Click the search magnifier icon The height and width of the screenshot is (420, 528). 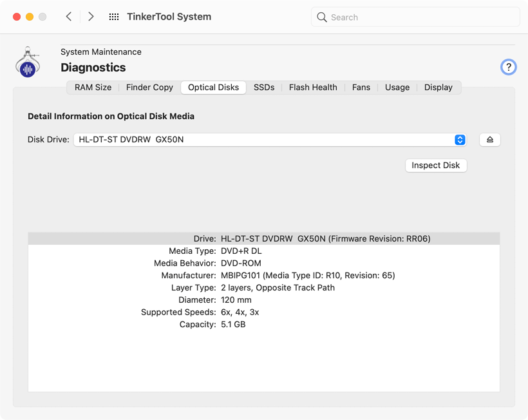pyautogui.click(x=322, y=17)
